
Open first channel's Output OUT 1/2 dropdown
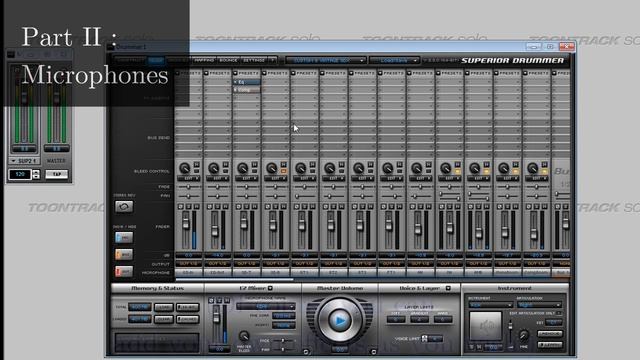pos(188,264)
